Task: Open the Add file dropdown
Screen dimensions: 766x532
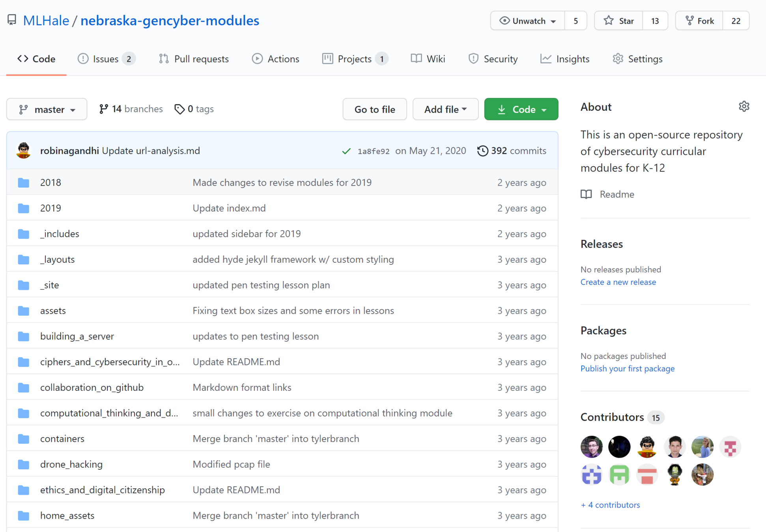Action: pyautogui.click(x=445, y=109)
